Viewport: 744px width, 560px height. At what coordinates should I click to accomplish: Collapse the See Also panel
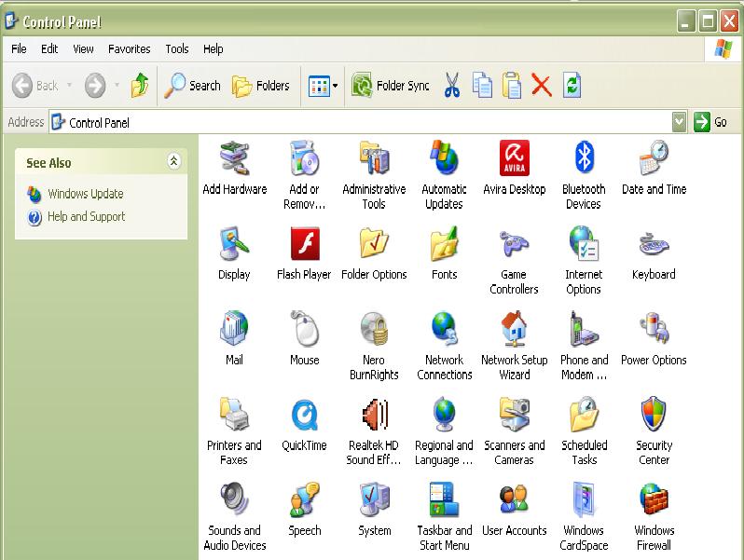tap(173, 162)
